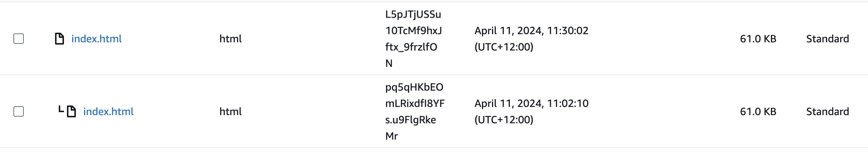Open the top index.html object link
This screenshot has height=153, width=868.
point(96,39)
